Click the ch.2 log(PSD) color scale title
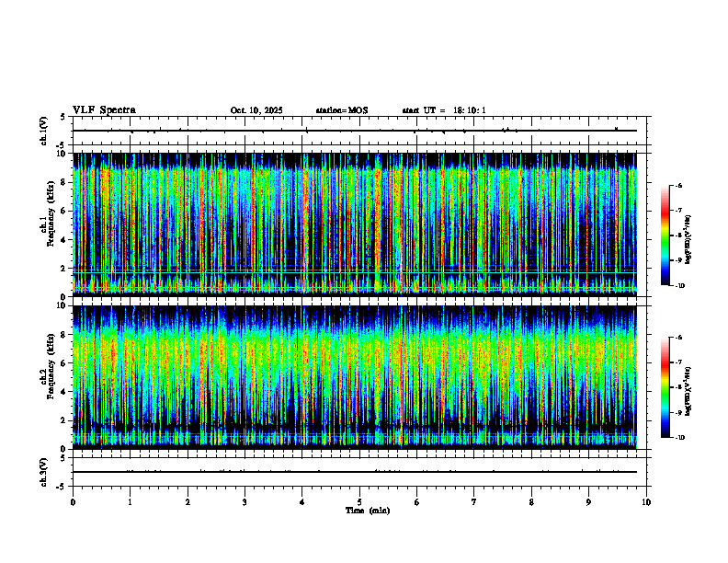Viewport: 728px width, 563px height. click(x=688, y=391)
